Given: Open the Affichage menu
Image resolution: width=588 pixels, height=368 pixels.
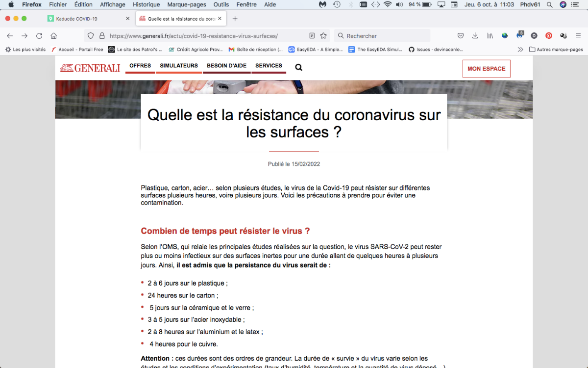Looking at the screenshot, I should click(113, 4).
